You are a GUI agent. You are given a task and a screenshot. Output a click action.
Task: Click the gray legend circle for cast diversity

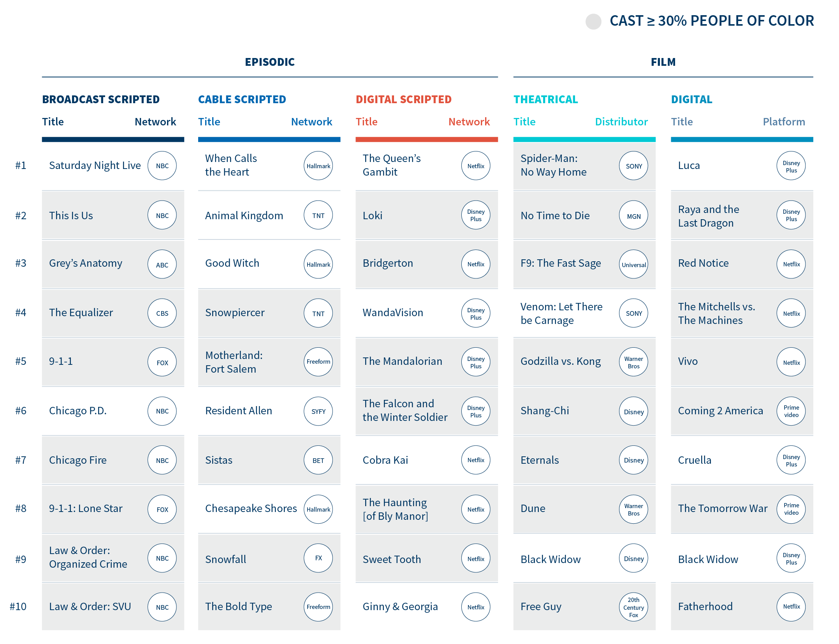pyautogui.click(x=593, y=21)
